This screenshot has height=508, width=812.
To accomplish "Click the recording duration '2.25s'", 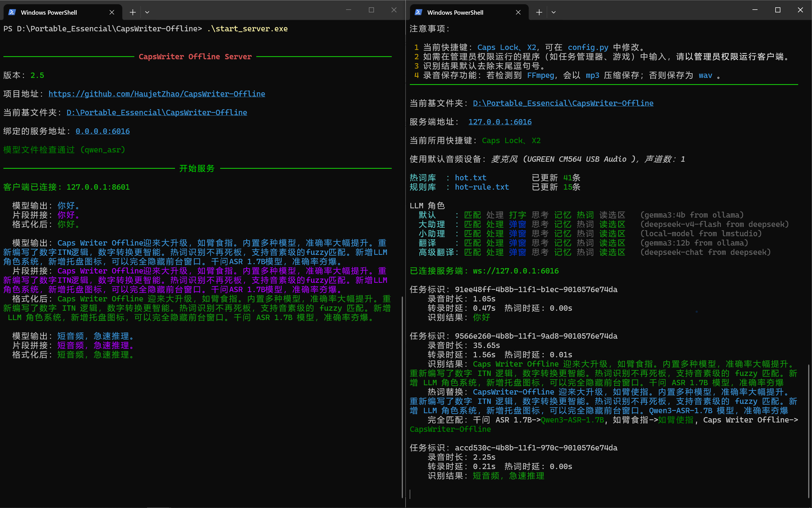I will coord(484,457).
